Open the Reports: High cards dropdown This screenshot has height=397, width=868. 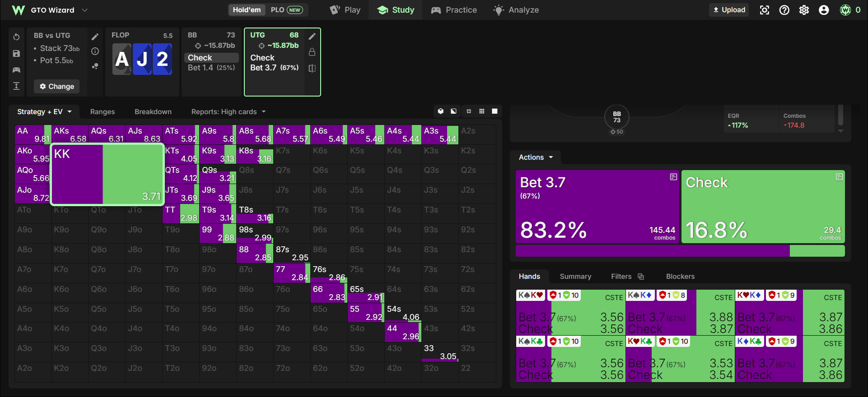229,112
